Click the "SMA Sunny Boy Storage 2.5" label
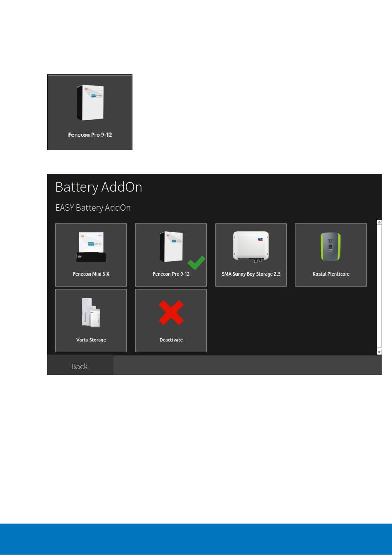 point(251,274)
